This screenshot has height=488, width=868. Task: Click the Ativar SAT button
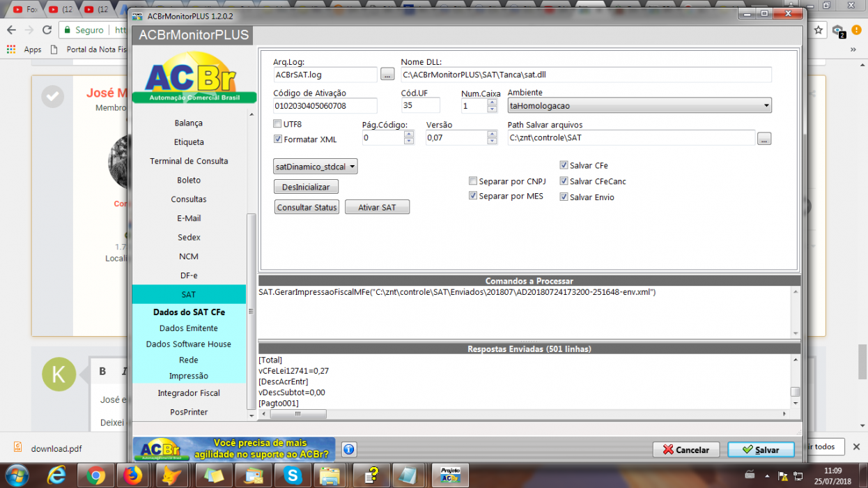pyautogui.click(x=377, y=207)
